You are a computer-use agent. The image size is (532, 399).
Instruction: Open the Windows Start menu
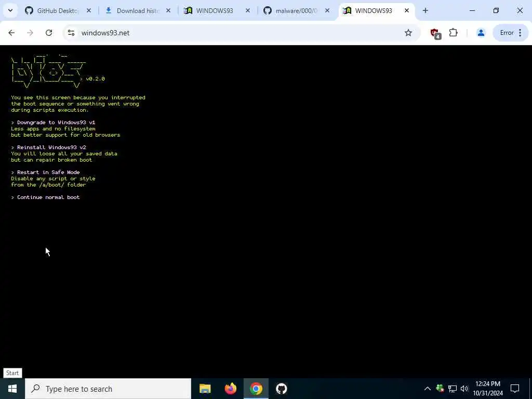click(x=12, y=389)
